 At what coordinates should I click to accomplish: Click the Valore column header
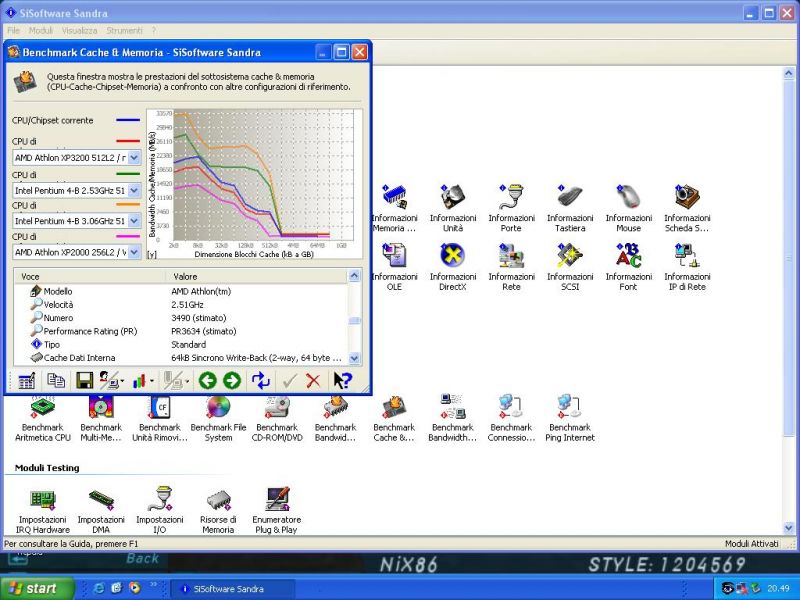tap(257, 277)
